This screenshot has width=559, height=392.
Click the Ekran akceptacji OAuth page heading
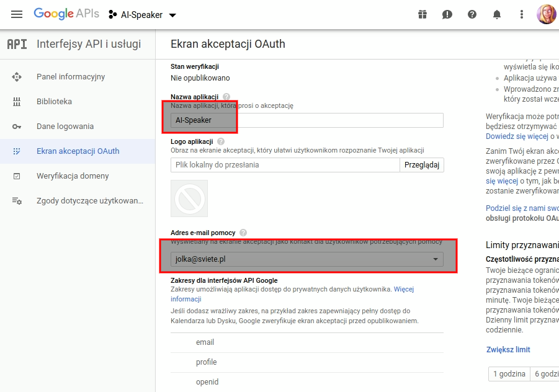point(228,44)
